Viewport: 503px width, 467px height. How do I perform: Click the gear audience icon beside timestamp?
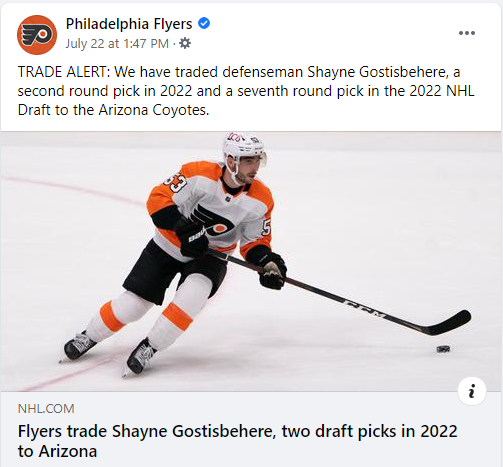185,43
